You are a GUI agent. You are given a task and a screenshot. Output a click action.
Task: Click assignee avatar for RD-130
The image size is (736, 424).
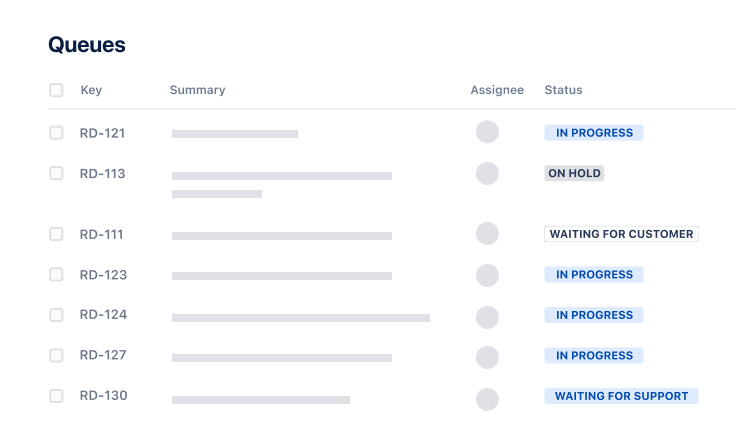487,399
